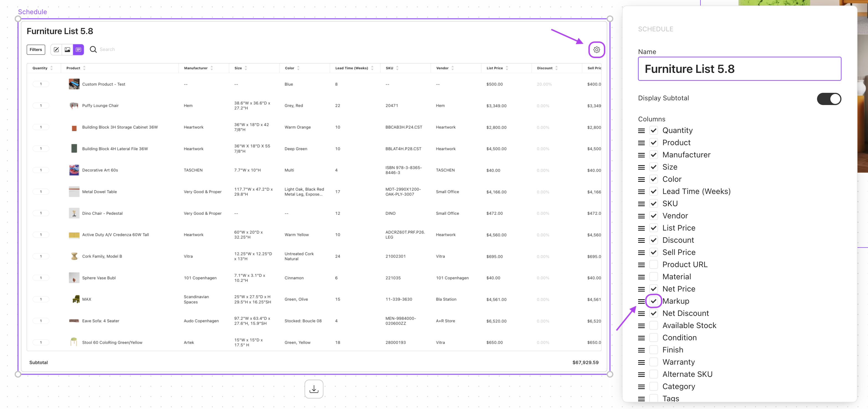
Task: Open the Filters button
Action: click(36, 50)
